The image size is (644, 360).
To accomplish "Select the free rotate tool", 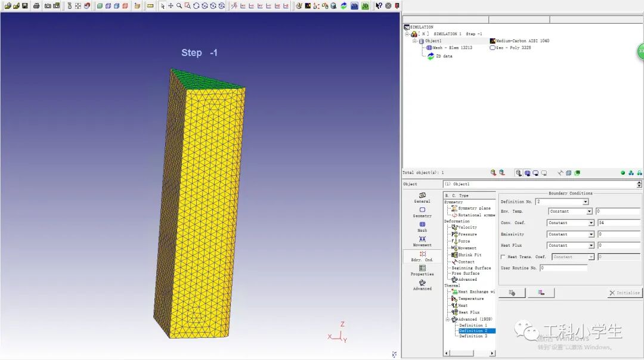I will (x=196, y=6).
